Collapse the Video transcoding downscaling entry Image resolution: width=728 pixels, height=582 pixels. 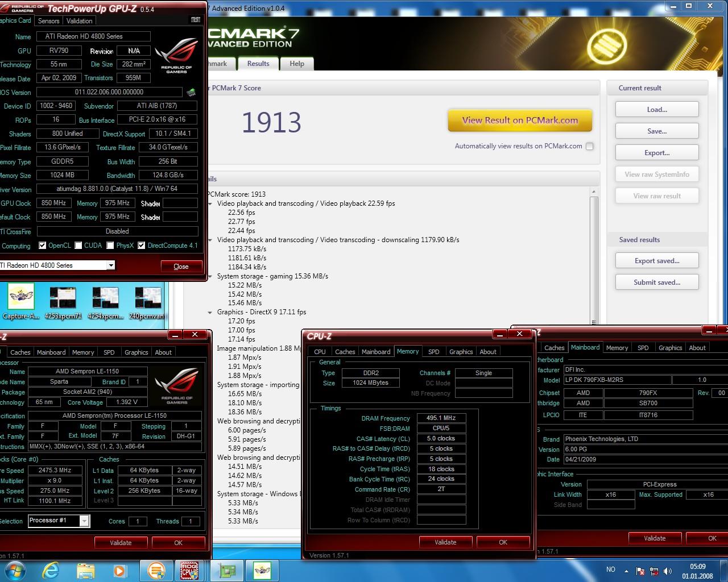(x=210, y=240)
